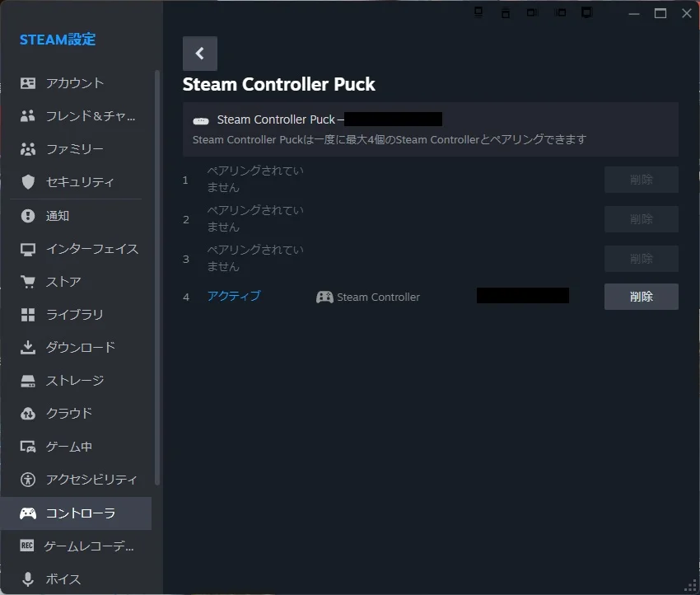The height and width of the screenshot is (595, 700).
Task: Click 削除 for pairing slot 1
Action: tap(641, 180)
